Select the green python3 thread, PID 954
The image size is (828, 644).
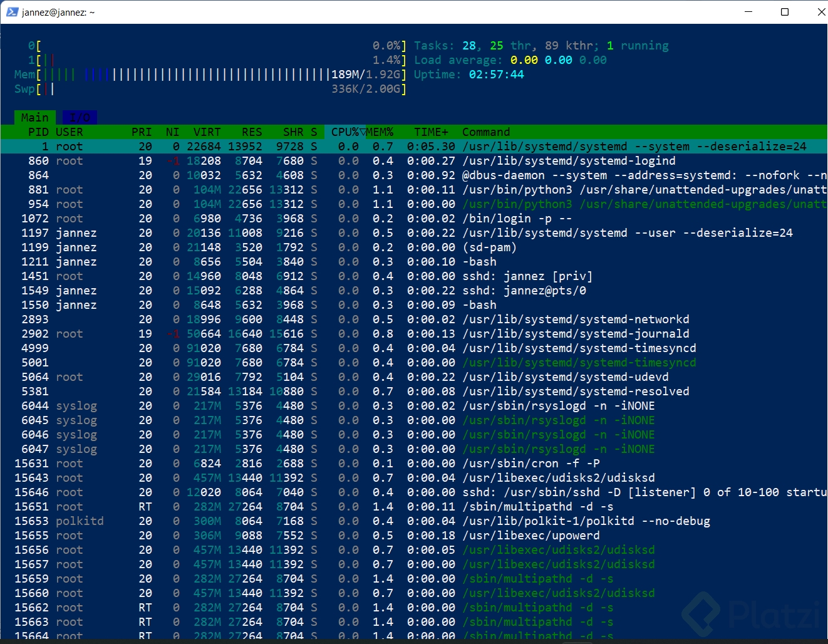[x=414, y=204]
